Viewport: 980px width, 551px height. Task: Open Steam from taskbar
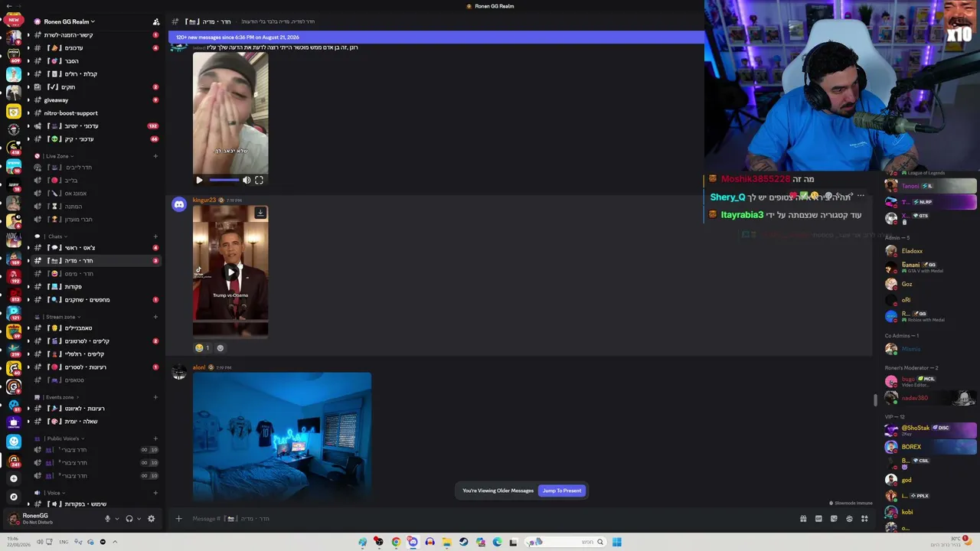tap(463, 542)
